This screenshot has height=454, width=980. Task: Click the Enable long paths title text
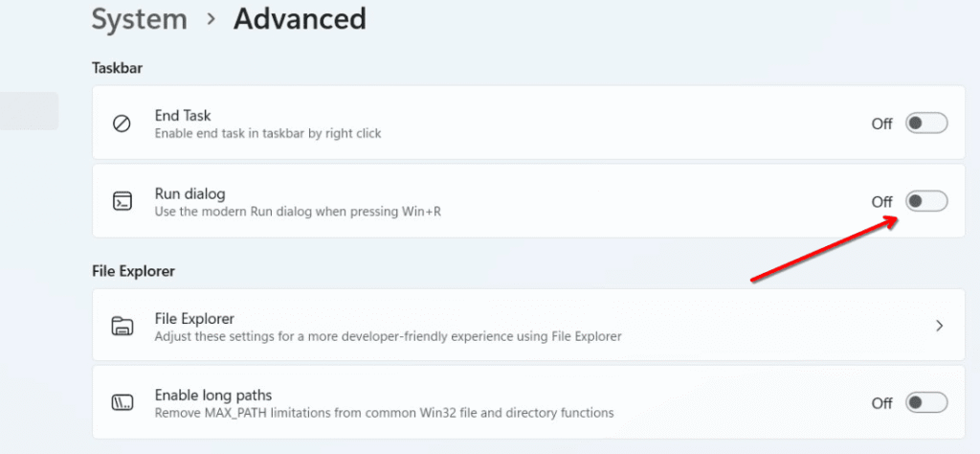212,396
